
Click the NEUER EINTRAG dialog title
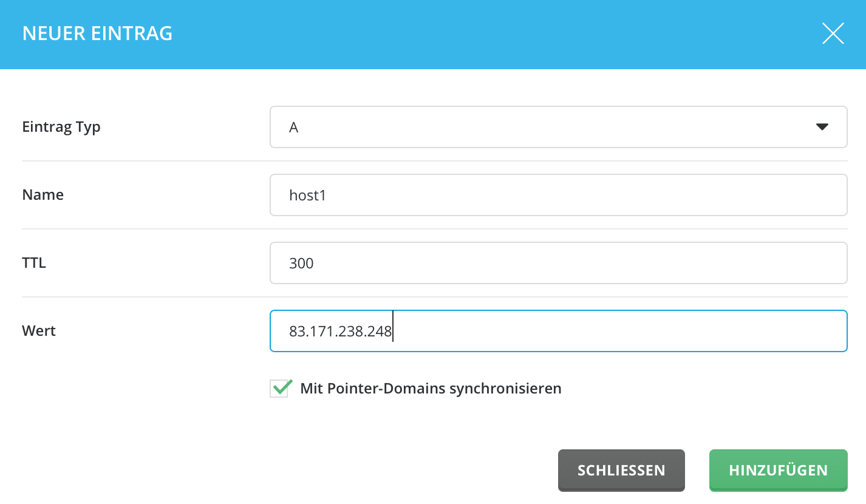[x=97, y=33]
